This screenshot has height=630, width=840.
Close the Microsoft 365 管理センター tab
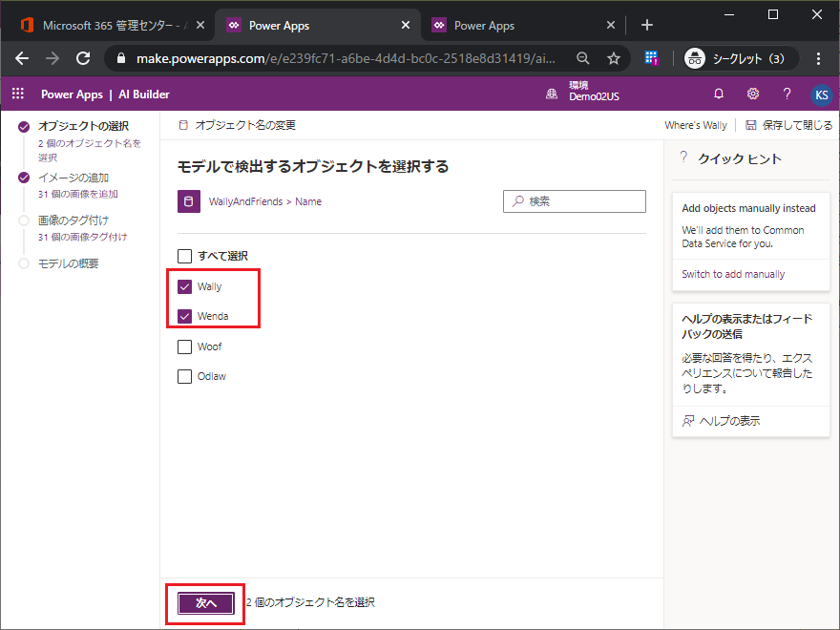199,25
